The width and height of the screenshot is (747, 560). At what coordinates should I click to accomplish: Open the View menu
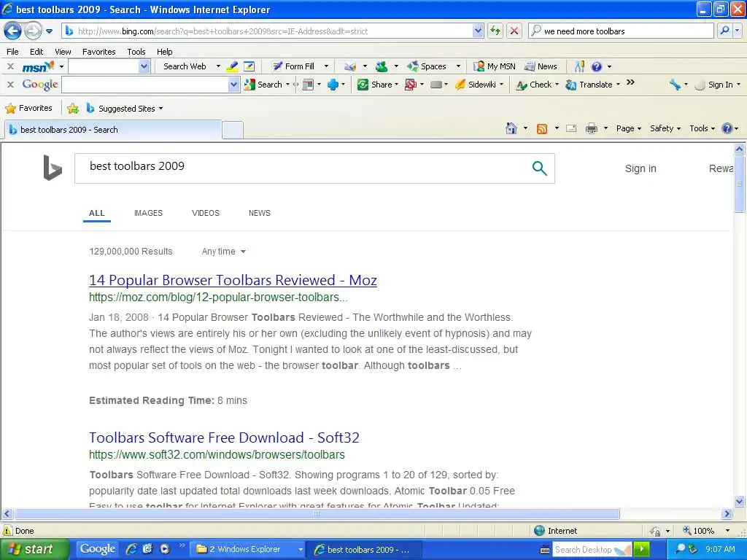63,52
